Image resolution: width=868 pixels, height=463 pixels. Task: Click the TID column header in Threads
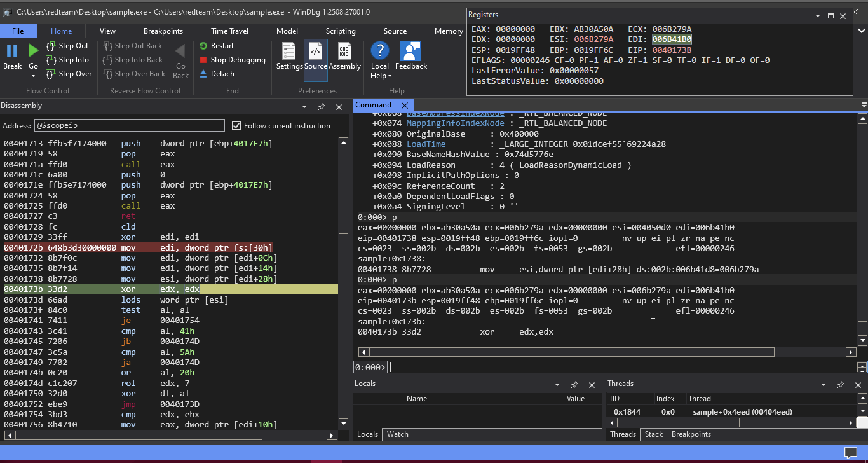click(x=614, y=398)
